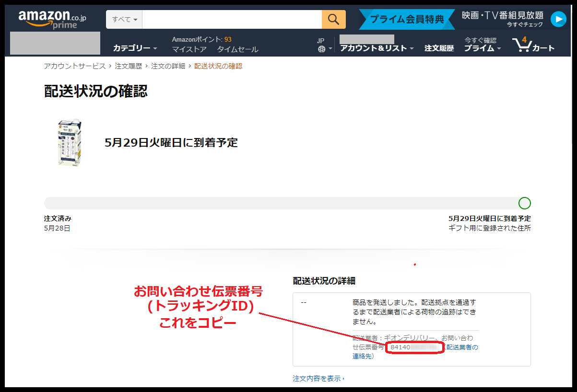The height and width of the screenshot is (392, 577).
Task: Go to マイストア in navigation
Action: click(189, 49)
